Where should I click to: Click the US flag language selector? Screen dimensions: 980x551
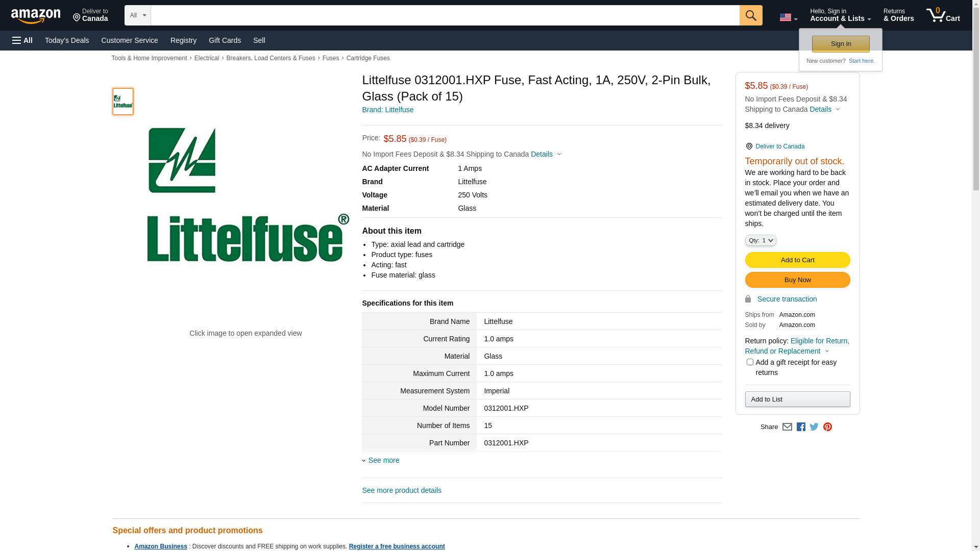click(788, 17)
